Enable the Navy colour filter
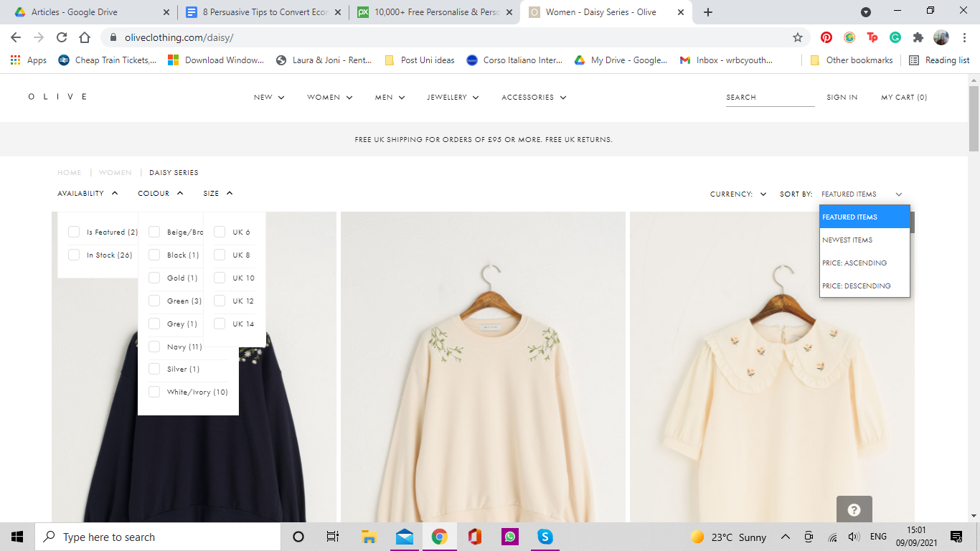980x551 pixels. [x=154, y=347]
